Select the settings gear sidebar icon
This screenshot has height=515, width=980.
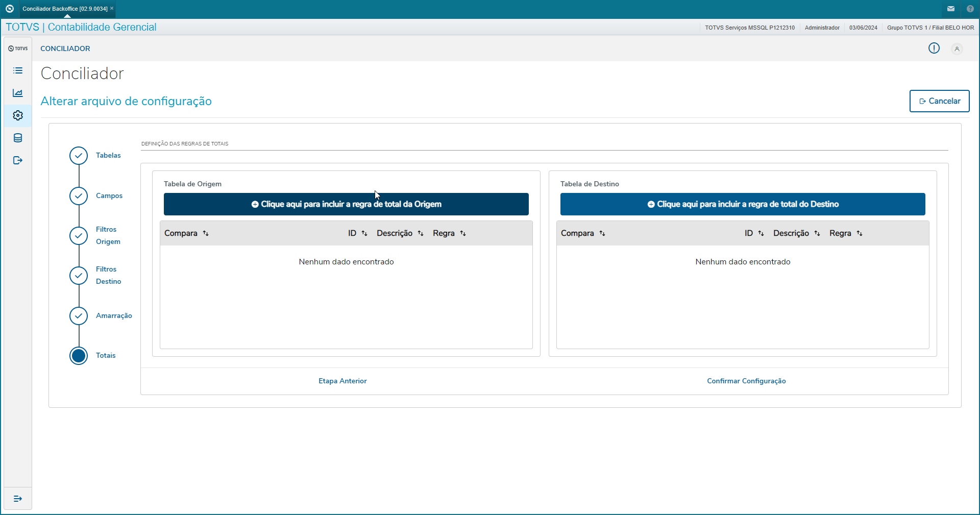[18, 115]
